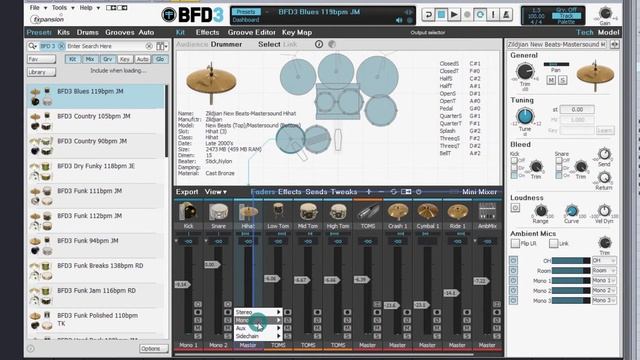This screenshot has width=640, height=360.
Task: Open the Key Map tab
Action: 297,32
